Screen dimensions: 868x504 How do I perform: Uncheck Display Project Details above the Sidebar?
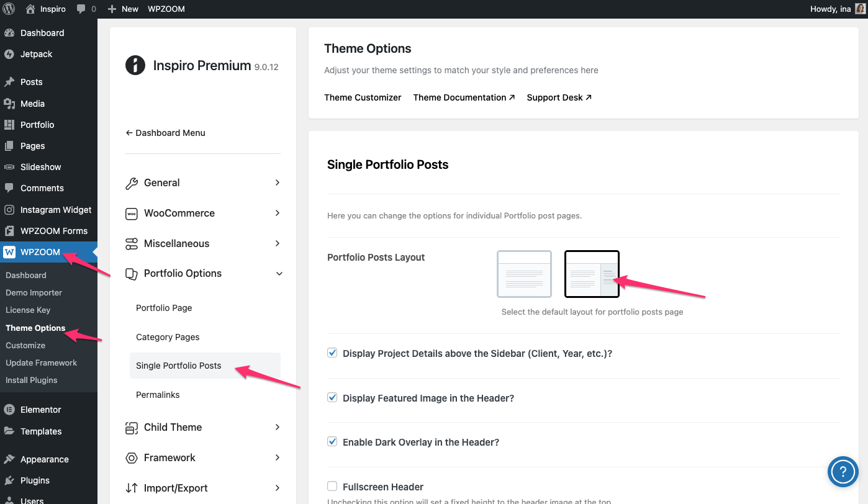click(332, 353)
